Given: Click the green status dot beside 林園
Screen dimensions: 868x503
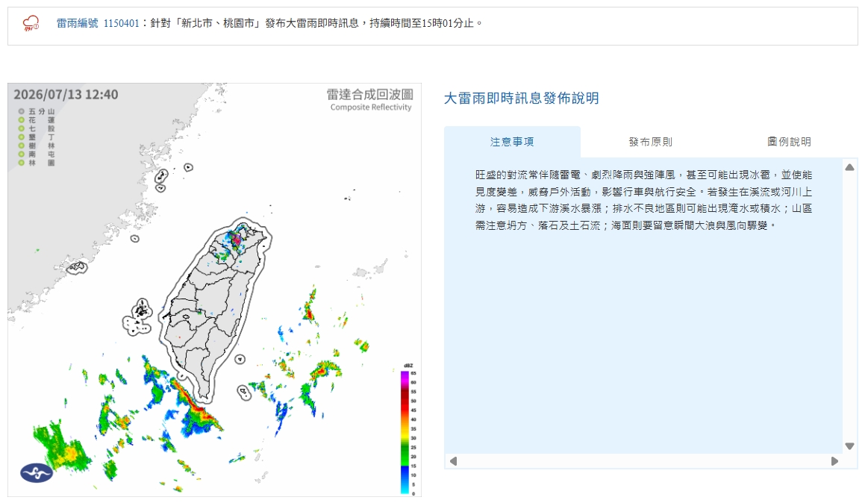Looking at the screenshot, I should (22, 163).
